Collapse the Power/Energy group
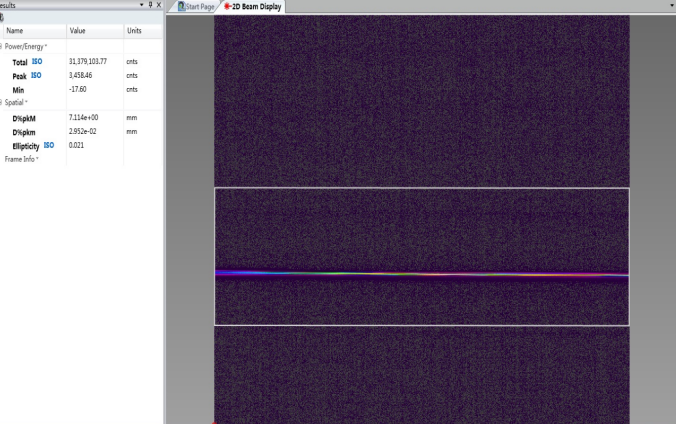 tap(2, 47)
